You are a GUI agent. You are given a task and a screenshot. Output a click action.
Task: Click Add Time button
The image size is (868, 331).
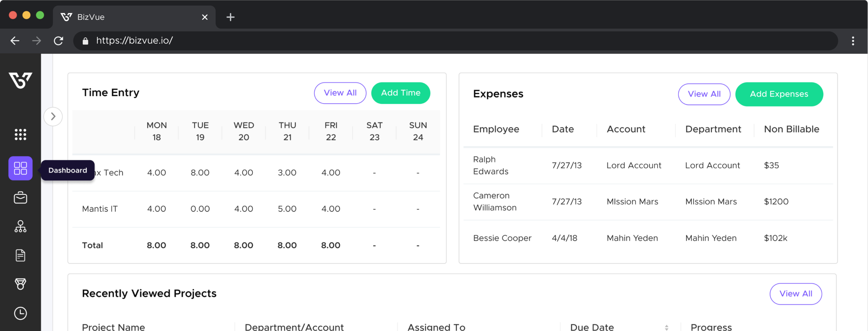click(x=400, y=93)
